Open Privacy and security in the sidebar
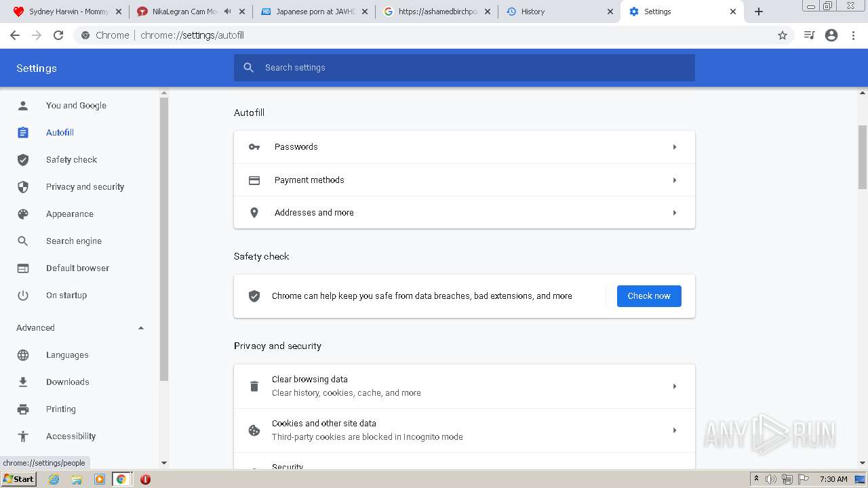 (85, 187)
